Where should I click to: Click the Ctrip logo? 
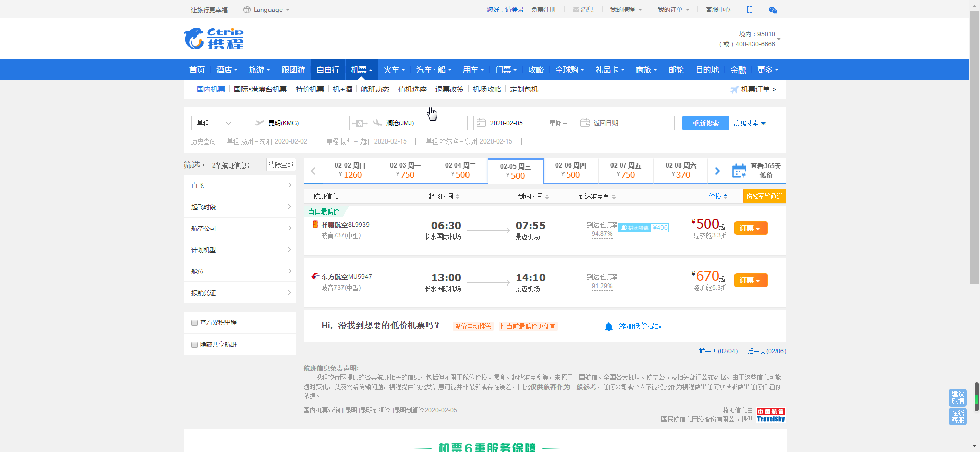pos(214,38)
